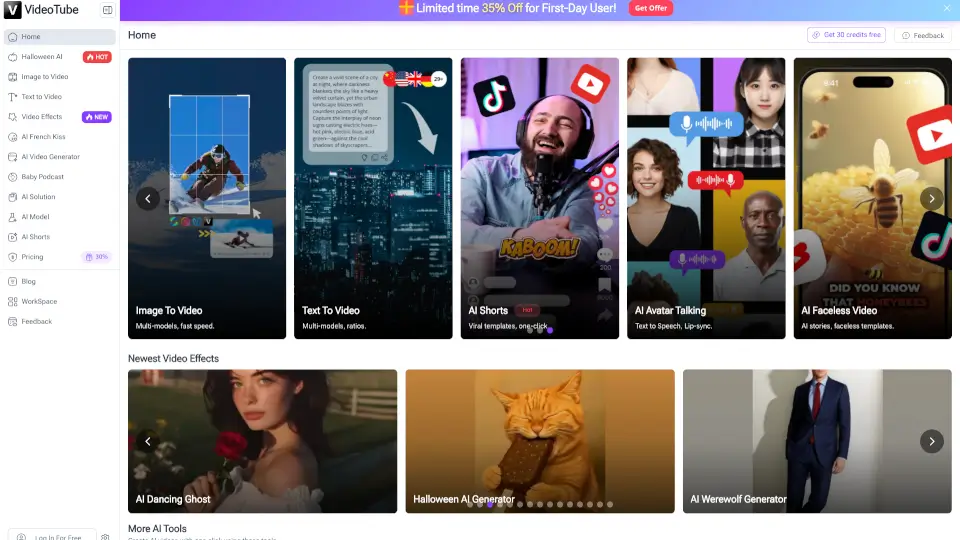
Task: Click the Halloween AI sidebar icon
Action: click(12, 57)
